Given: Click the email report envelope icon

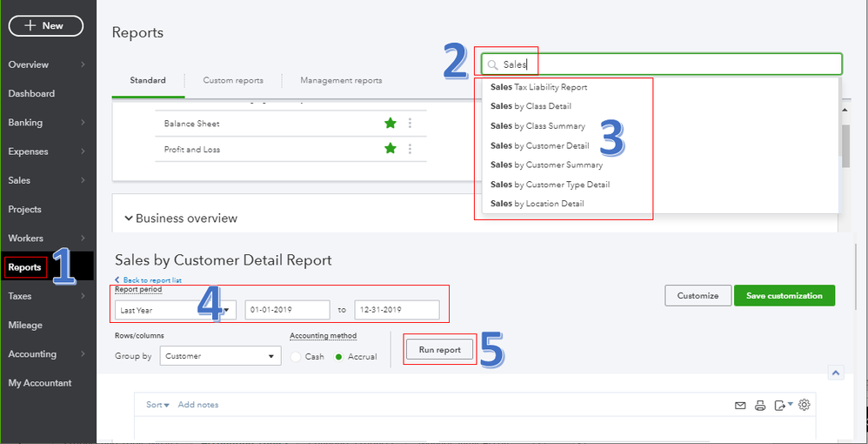Looking at the screenshot, I should tap(741, 405).
